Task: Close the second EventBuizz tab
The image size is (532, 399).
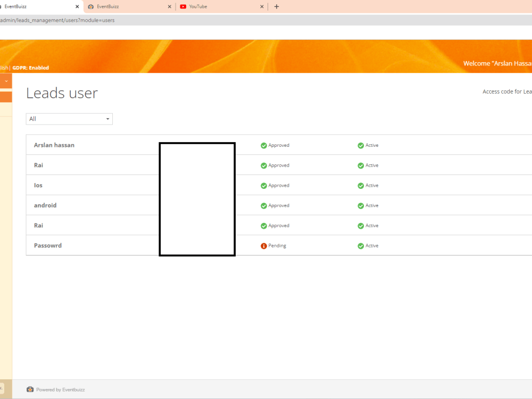Action: pos(169,6)
